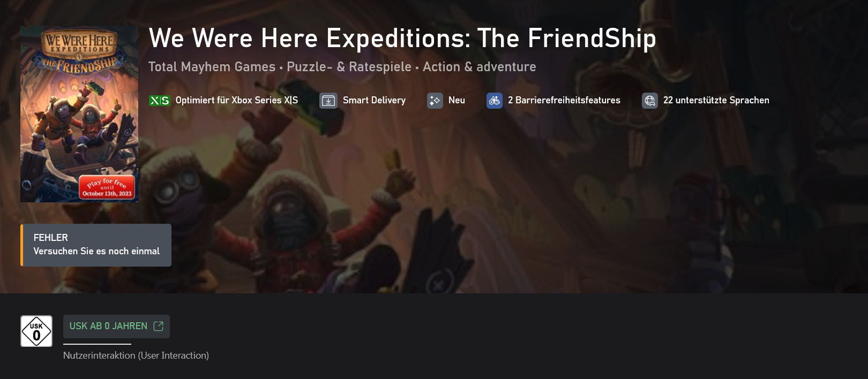Click the Nutzerinteraktion descriptor text
868x379 pixels.
tap(136, 355)
